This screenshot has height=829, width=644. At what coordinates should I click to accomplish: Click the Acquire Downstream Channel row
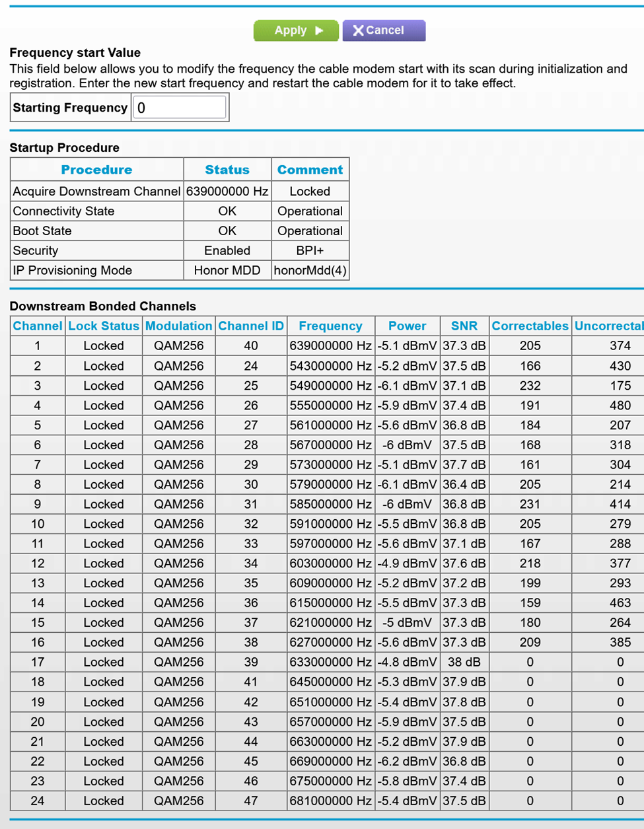(x=96, y=191)
